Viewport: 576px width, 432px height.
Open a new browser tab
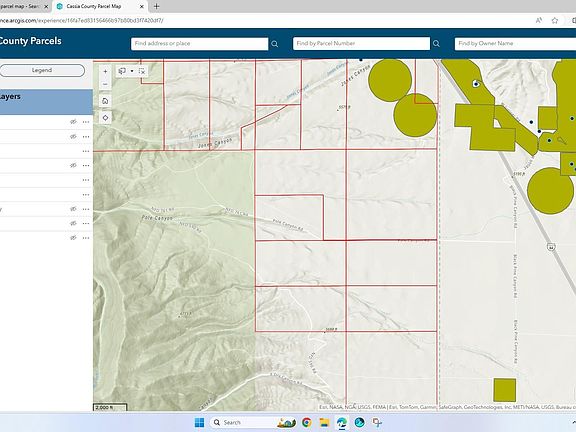click(156, 6)
